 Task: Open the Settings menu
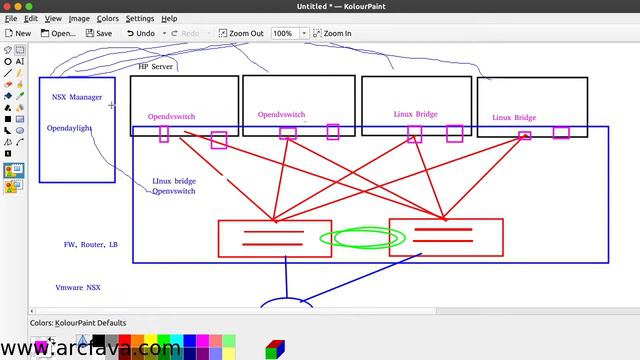(140, 18)
